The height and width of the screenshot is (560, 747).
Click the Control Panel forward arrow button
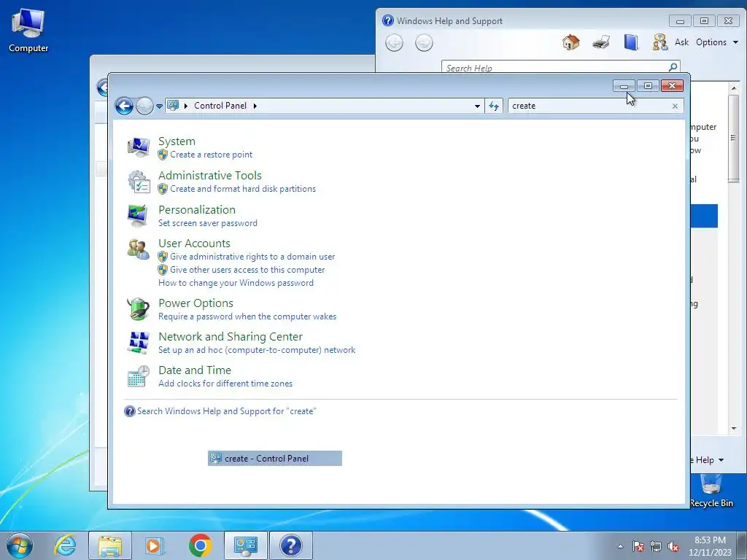(x=144, y=106)
